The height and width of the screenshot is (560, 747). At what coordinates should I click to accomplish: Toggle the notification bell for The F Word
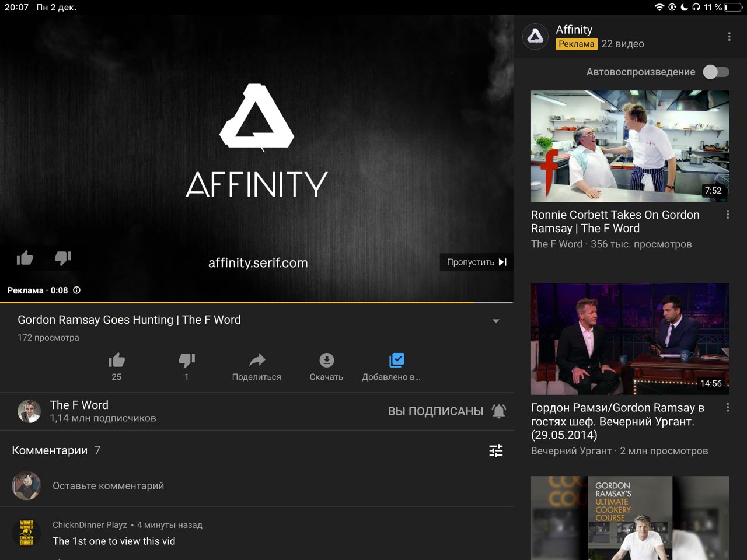click(498, 411)
